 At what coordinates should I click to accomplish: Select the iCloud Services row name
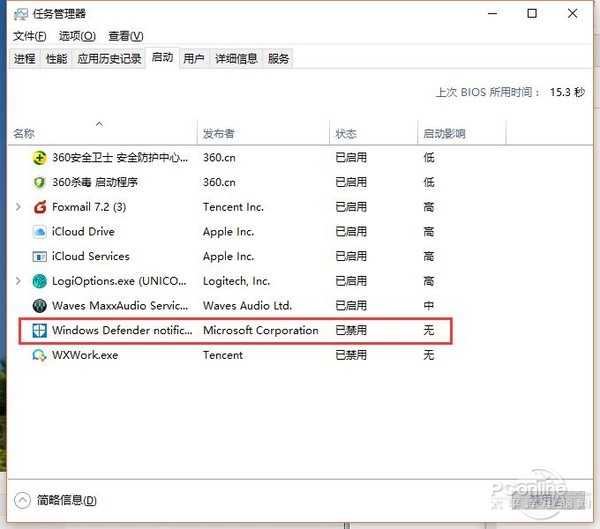tap(91, 256)
